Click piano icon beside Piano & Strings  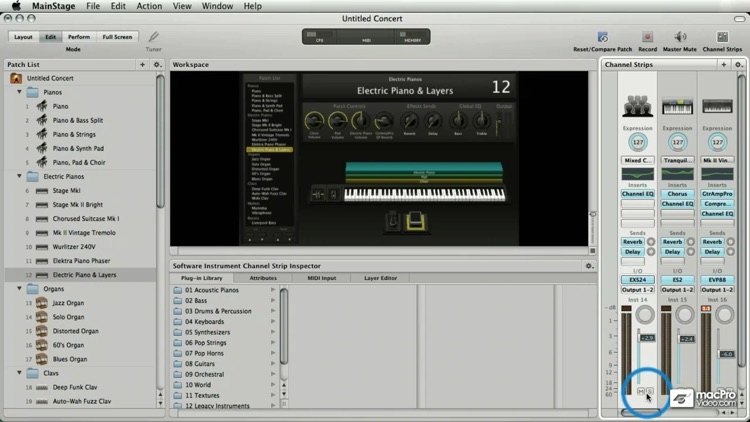(x=42, y=134)
